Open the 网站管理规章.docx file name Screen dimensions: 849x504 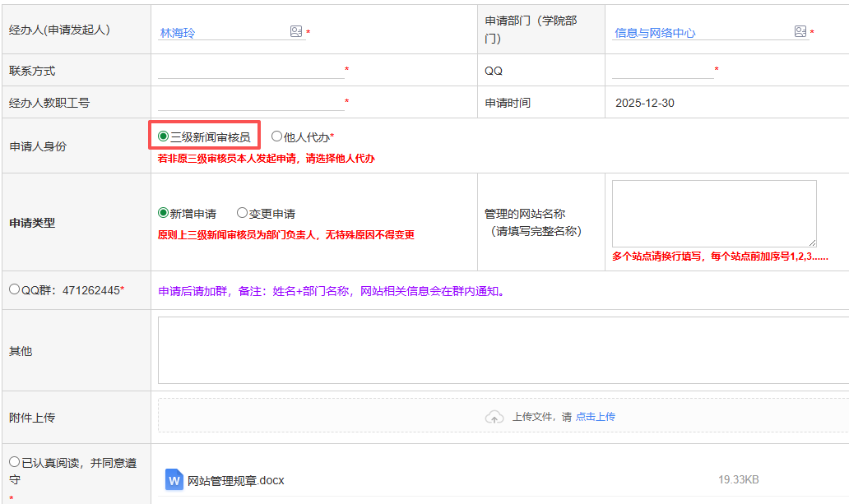pos(235,480)
